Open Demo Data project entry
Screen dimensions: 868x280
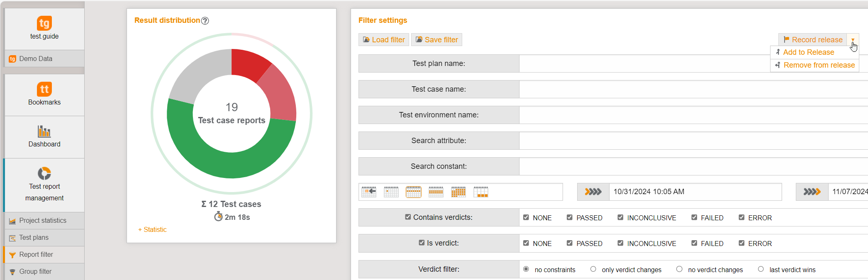[44, 59]
